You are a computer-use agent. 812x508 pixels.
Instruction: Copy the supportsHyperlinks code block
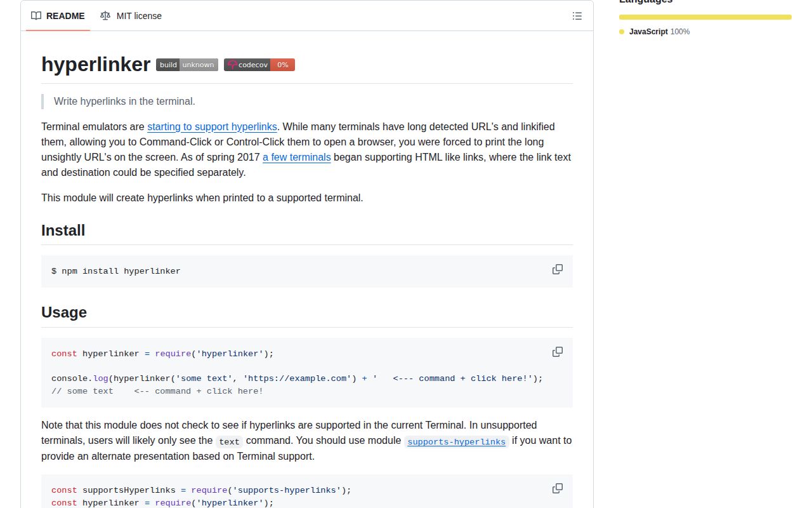[x=558, y=488]
